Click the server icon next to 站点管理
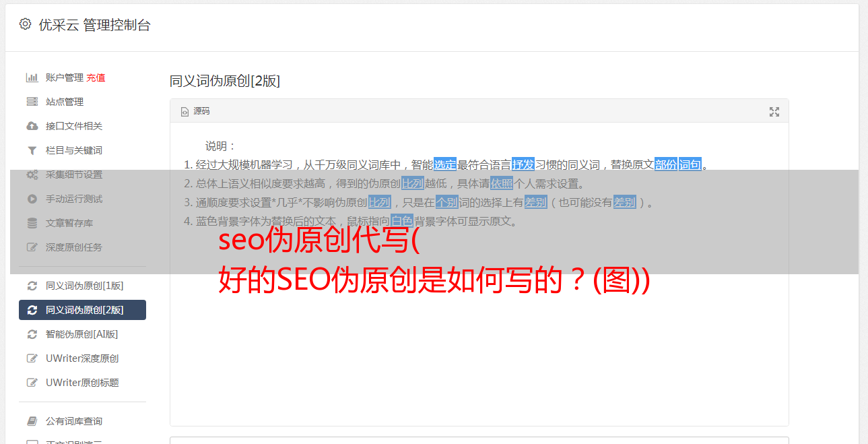868x444 pixels. coord(32,102)
